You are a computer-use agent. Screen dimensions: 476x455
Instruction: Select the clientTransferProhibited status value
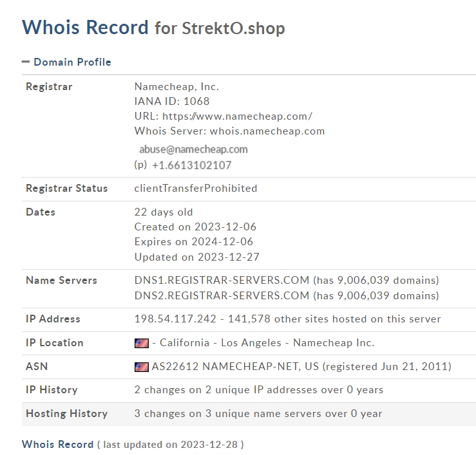196,189
